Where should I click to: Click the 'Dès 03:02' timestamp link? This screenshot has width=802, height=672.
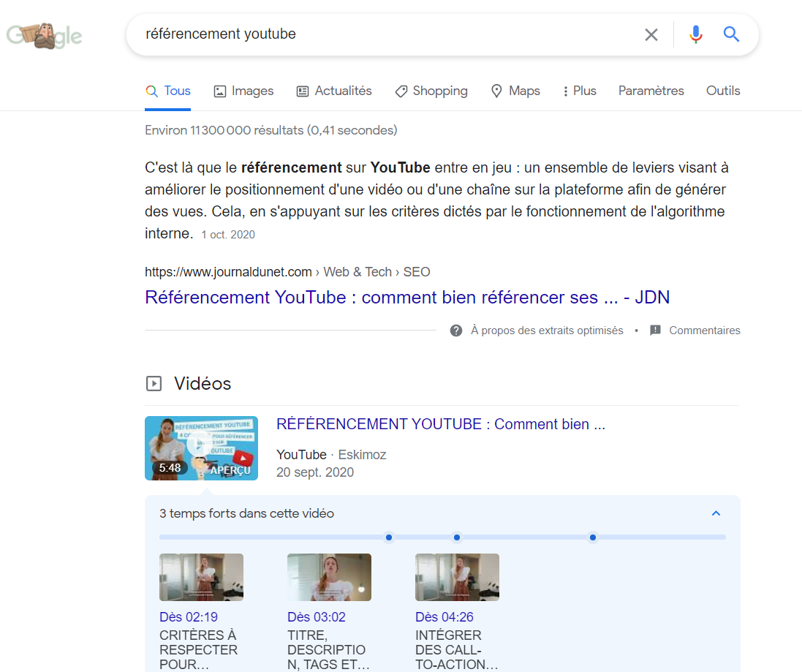point(317,617)
